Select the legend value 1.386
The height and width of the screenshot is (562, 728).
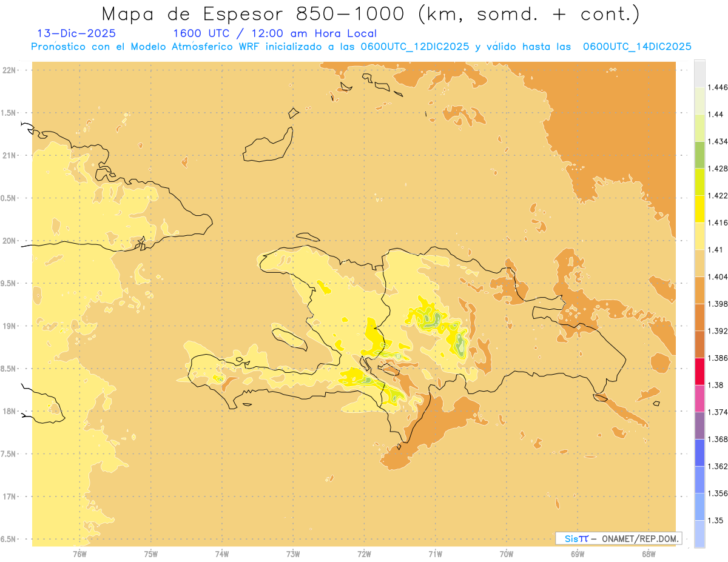tap(718, 358)
